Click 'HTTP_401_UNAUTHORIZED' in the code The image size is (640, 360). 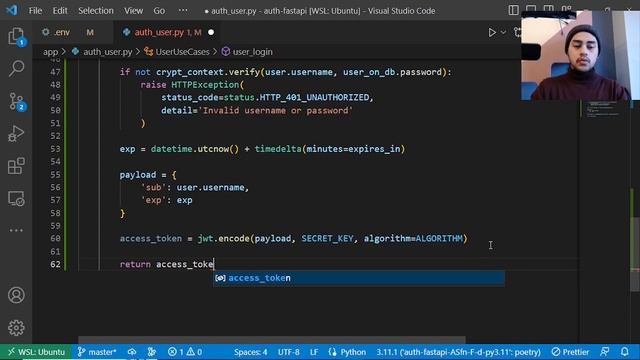[x=314, y=98]
